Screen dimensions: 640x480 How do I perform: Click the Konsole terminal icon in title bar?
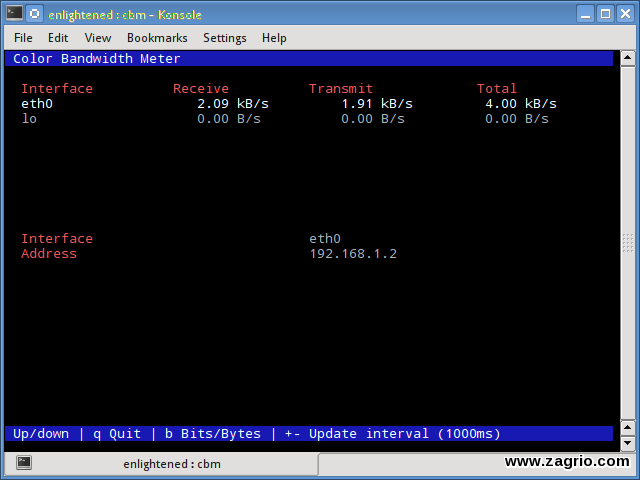point(14,14)
